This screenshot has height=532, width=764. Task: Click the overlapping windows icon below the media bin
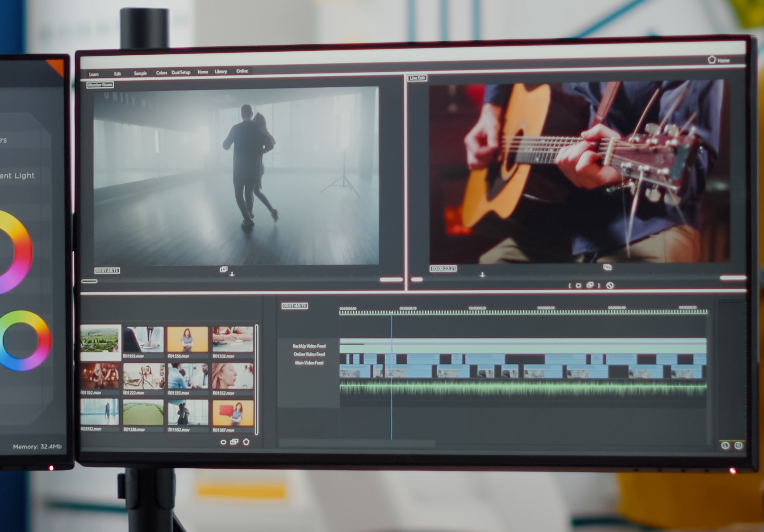pos(234,442)
